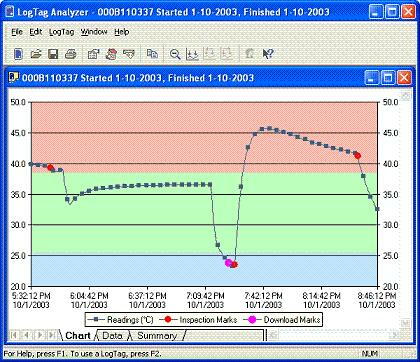Click the first-tab scroll arrow
Viewport: 420px width, 362px height.
[x=14, y=335]
